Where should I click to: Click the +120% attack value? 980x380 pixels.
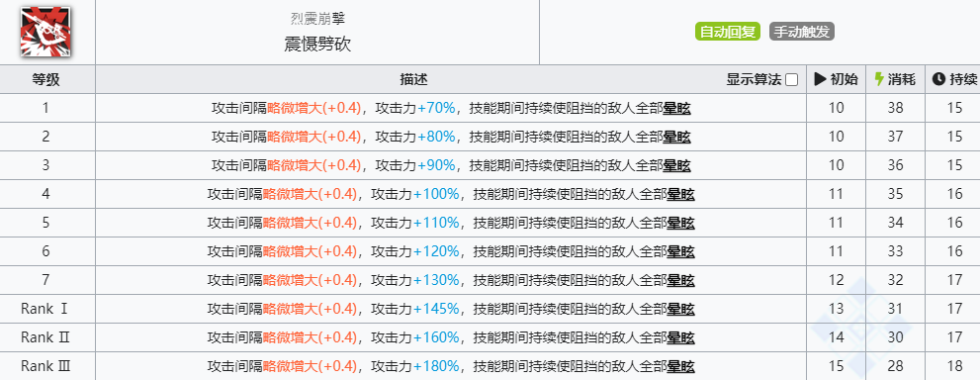pos(436,252)
